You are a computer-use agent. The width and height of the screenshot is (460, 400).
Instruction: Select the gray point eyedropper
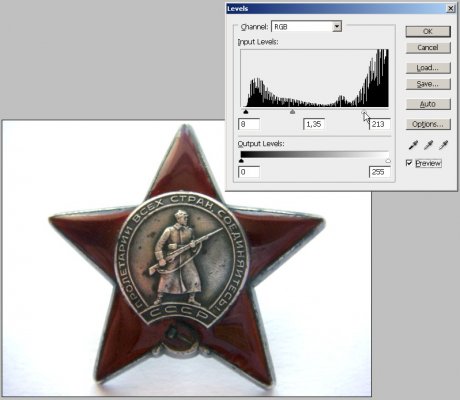pos(428,145)
